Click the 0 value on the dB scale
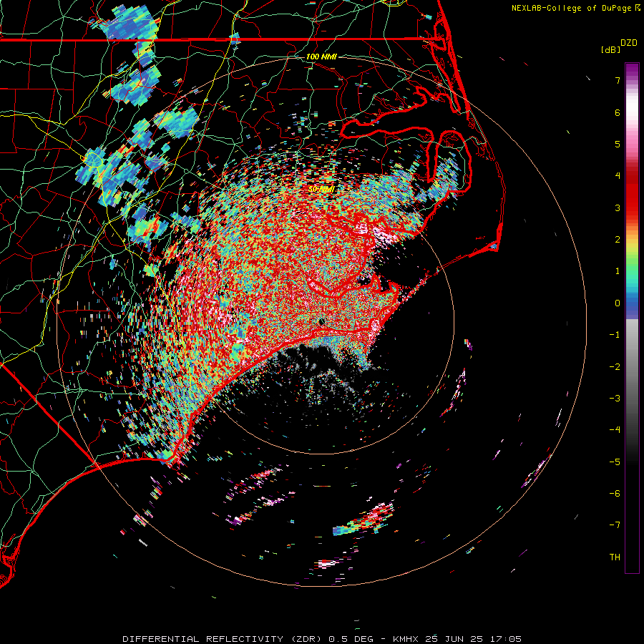Image resolution: width=644 pixels, height=644 pixels. (x=618, y=303)
